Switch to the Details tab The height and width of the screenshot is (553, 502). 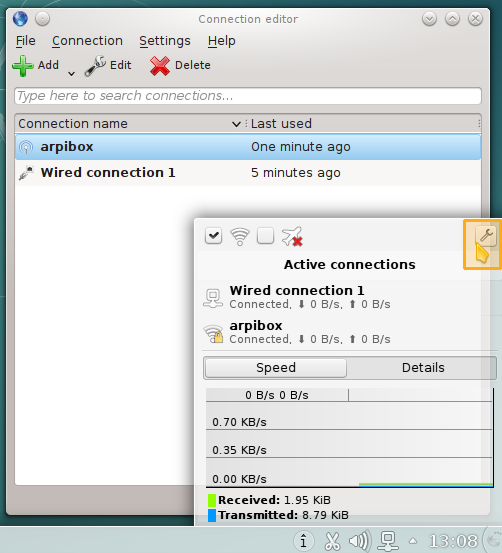pos(423,368)
